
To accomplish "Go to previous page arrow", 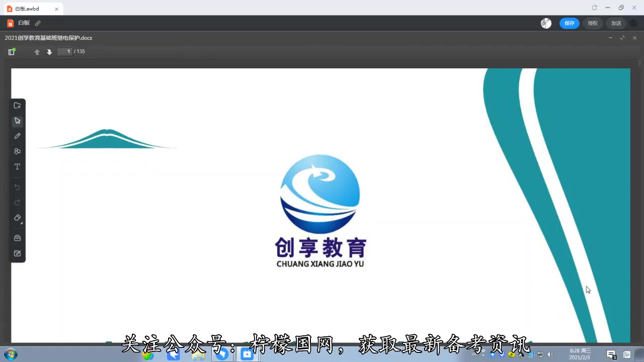I will pos(37,52).
